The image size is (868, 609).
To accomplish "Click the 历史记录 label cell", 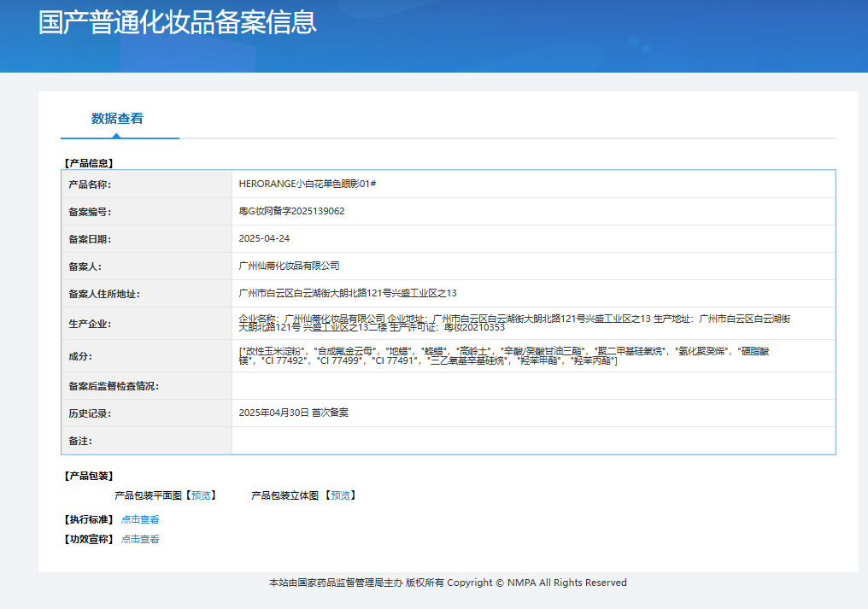I will 147,413.
